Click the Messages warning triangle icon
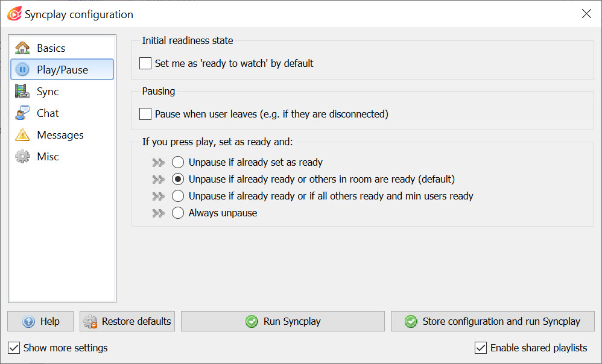Image resolution: width=602 pixels, height=364 pixels. point(22,134)
